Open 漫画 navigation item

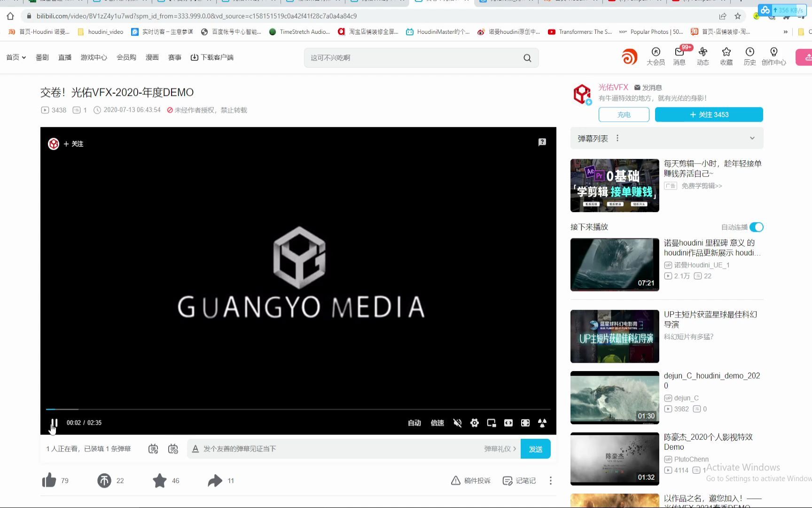pos(152,57)
